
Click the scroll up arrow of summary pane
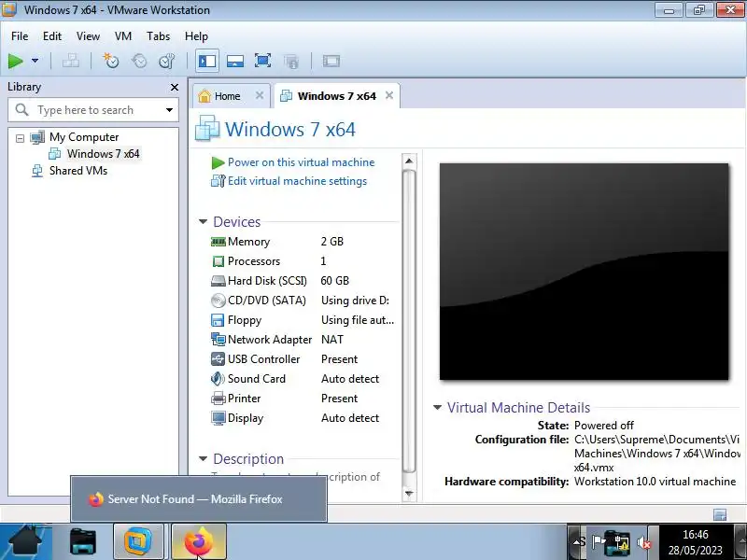pos(409,161)
